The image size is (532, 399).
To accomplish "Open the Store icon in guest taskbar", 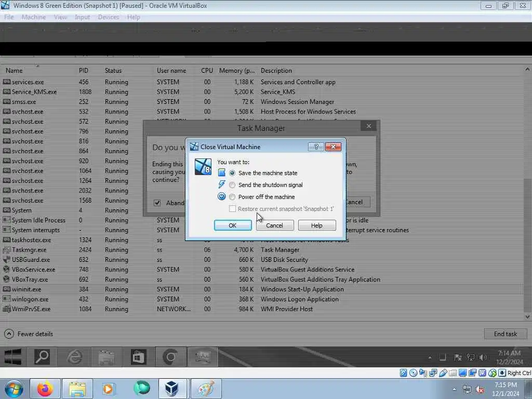I will 138,357.
